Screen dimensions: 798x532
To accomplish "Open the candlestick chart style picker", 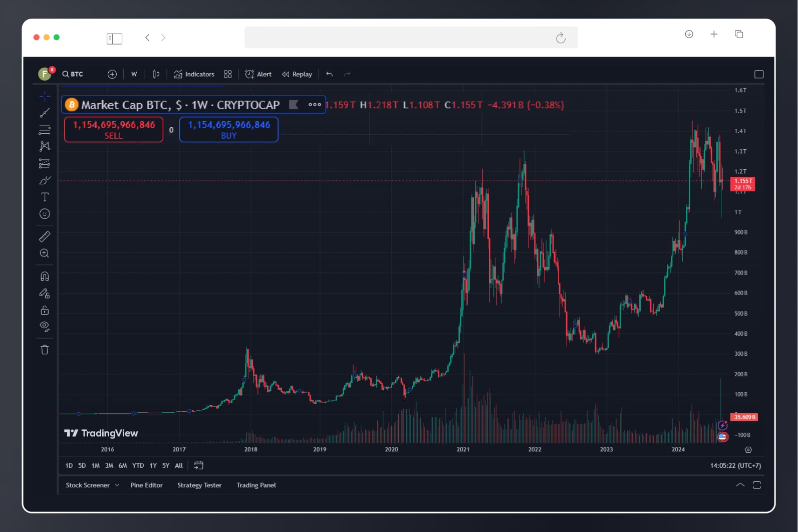I will pos(156,74).
